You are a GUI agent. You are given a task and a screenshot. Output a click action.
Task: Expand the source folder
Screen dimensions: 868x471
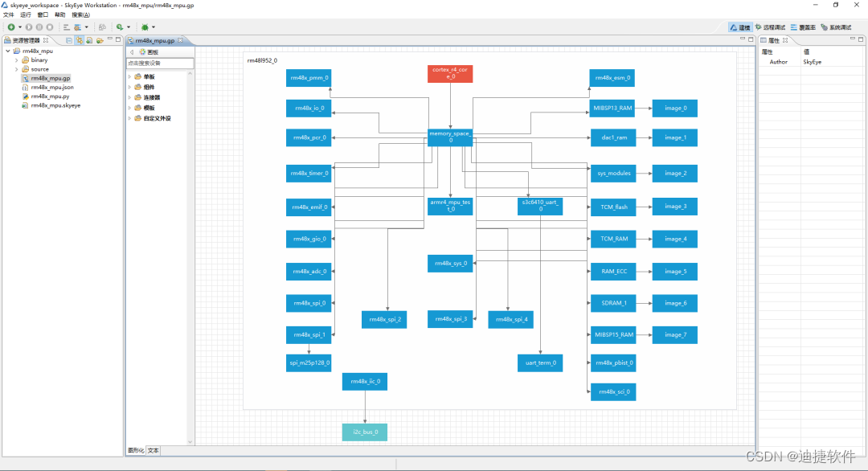tap(17, 69)
